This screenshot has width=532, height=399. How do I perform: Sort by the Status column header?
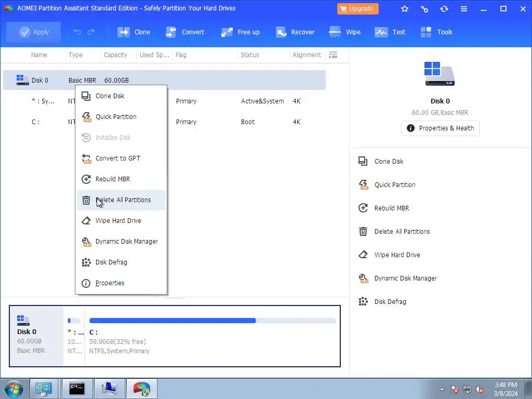(250, 55)
